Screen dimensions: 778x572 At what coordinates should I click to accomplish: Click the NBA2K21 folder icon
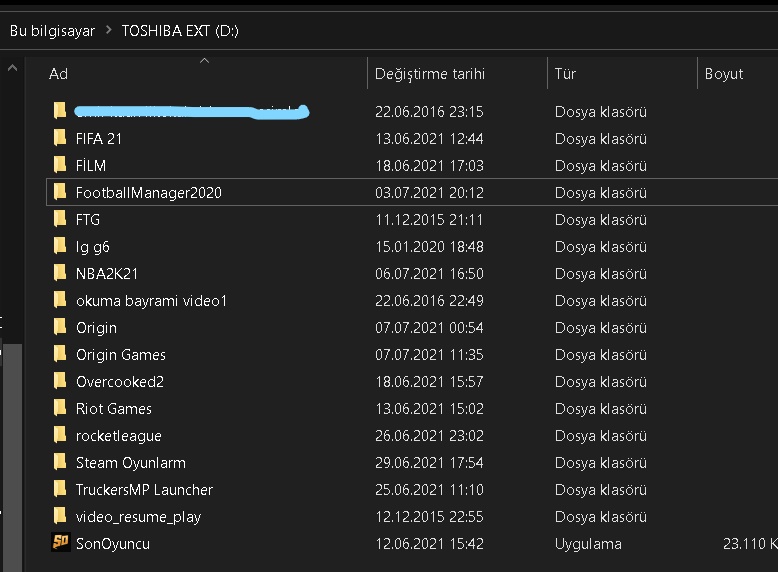coord(60,272)
